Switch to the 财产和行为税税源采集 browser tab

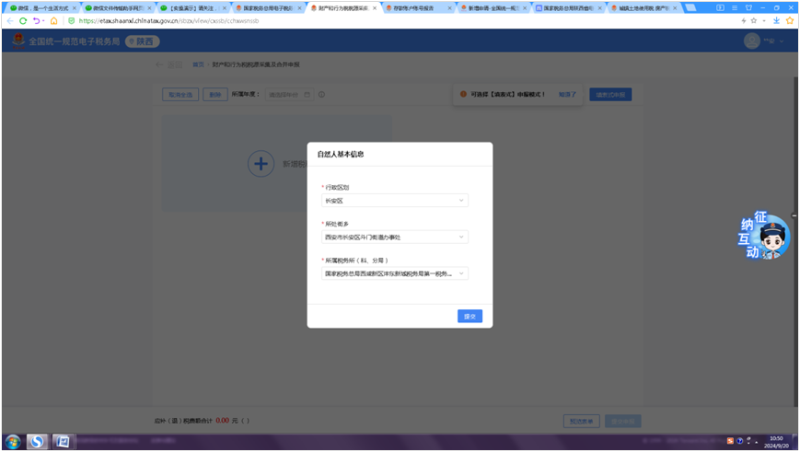(x=347, y=7)
